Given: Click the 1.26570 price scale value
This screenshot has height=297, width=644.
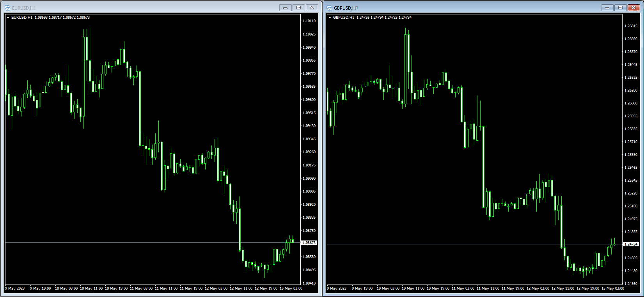Looking at the screenshot, I should (631, 52).
